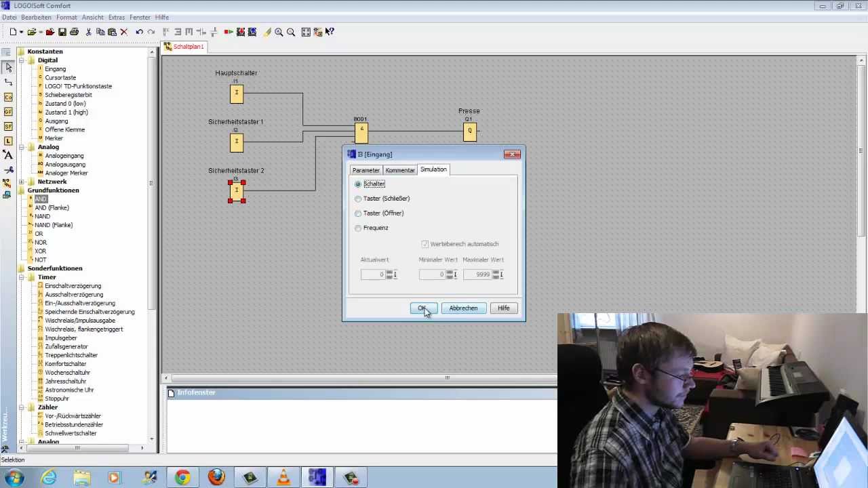Choose Taster (Schließer) radio option

tap(358, 199)
